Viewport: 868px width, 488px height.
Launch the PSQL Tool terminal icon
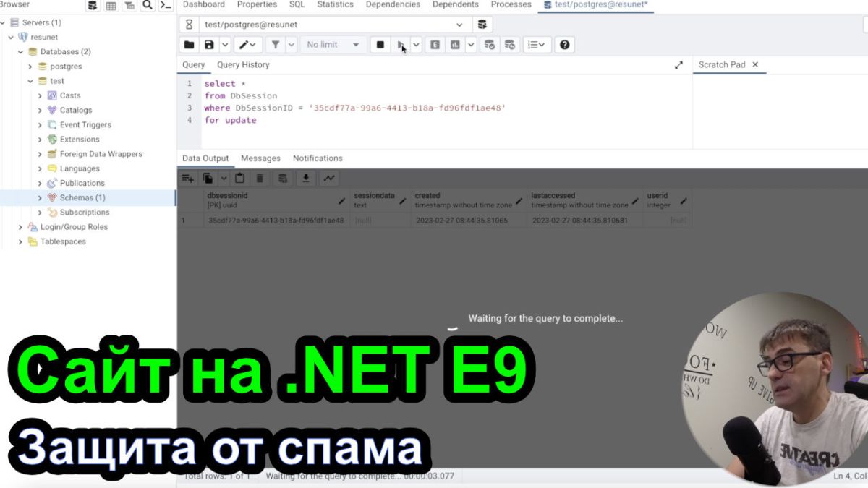pyautogui.click(x=166, y=6)
